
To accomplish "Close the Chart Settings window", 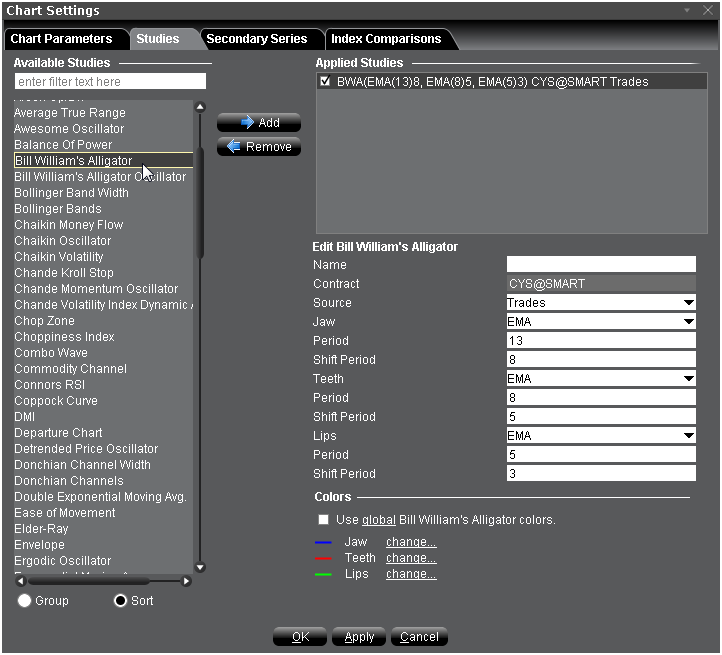I will tap(707, 11).
